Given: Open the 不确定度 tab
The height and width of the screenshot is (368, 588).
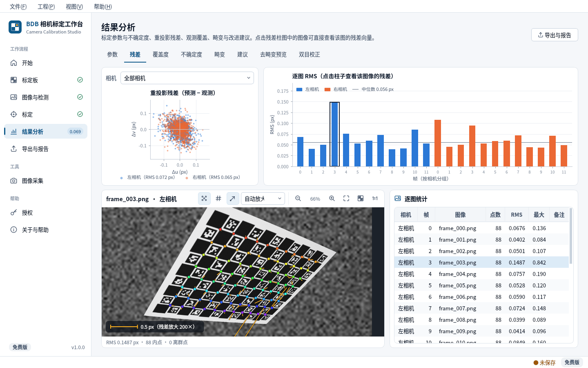Looking at the screenshot, I should pos(192,54).
